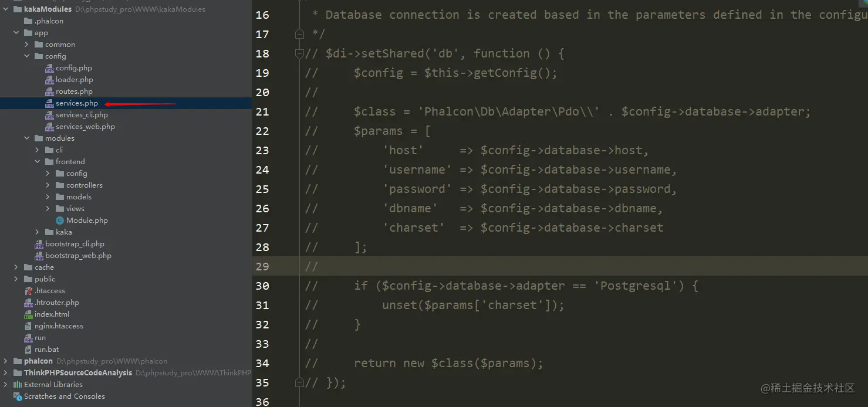Image resolution: width=868 pixels, height=407 pixels.
Task: Fold marker at line 35
Action: [x=299, y=382]
